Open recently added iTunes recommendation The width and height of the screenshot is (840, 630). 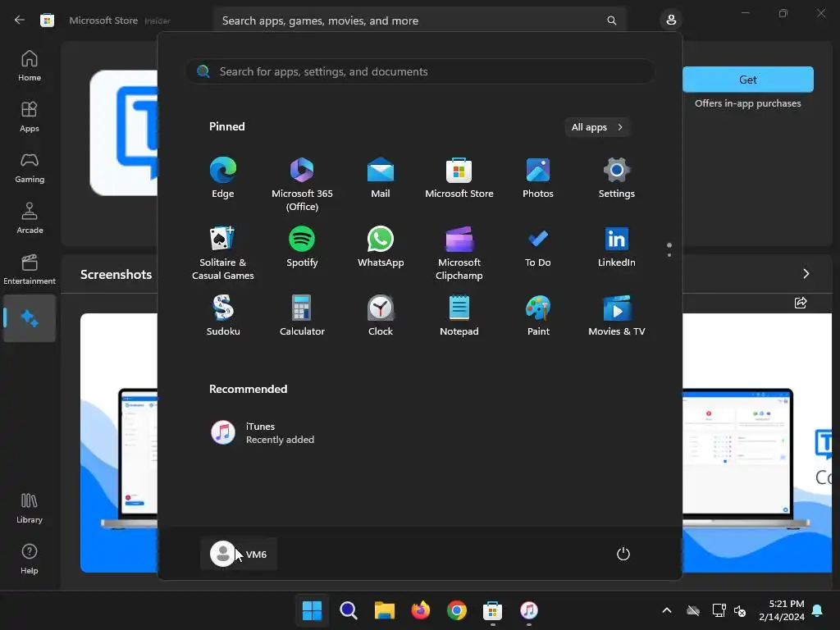click(262, 432)
